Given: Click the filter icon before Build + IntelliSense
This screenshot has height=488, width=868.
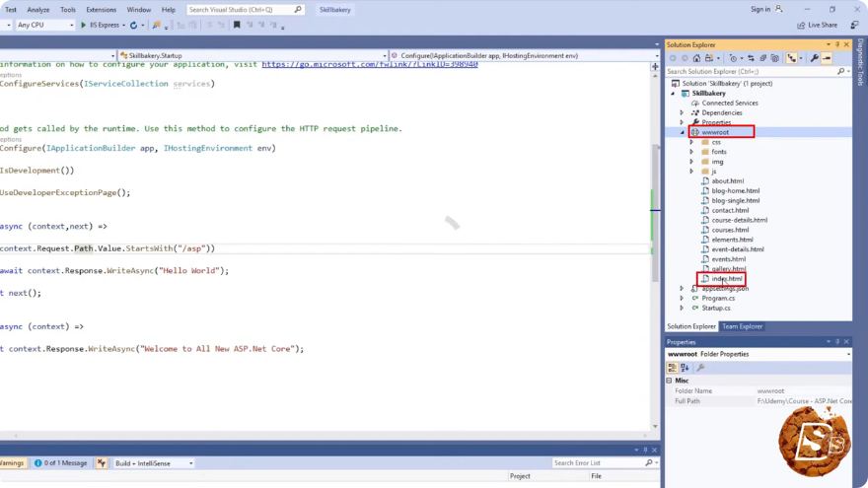Looking at the screenshot, I should pos(102,463).
